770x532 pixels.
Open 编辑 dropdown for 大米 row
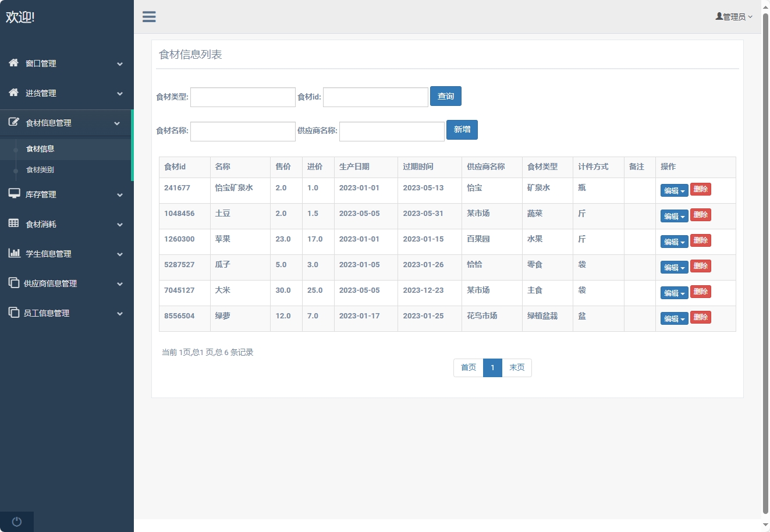(x=674, y=293)
